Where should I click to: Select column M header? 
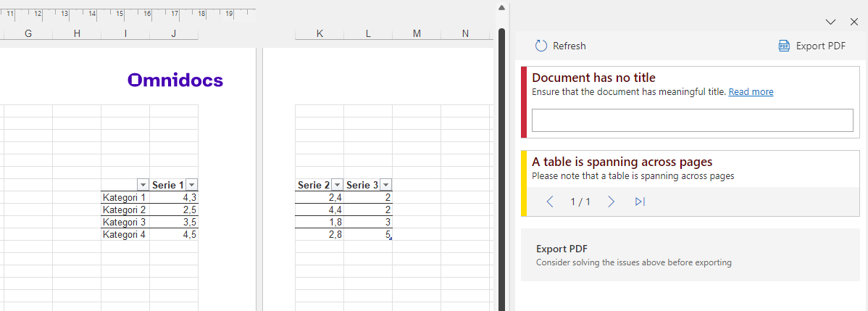417,34
